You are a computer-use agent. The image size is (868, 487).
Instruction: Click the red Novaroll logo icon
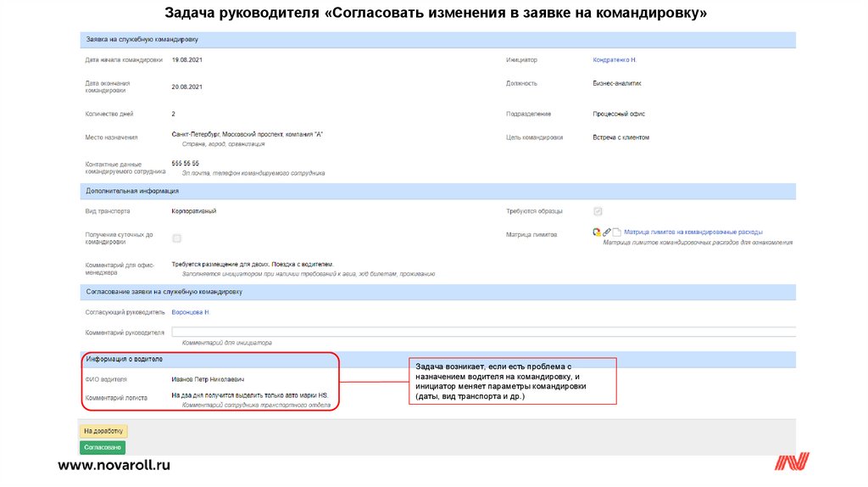coord(793,462)
